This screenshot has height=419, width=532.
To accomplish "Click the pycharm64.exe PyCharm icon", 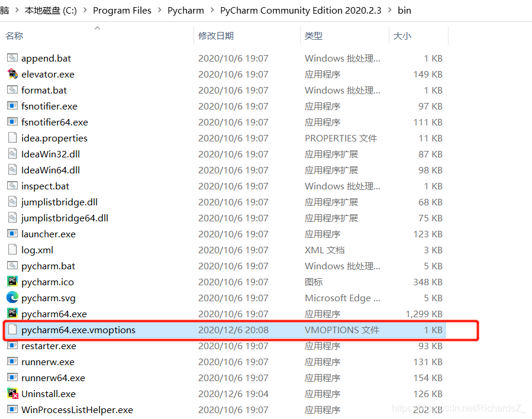I will pyautogui.click(x=12, y=313).
